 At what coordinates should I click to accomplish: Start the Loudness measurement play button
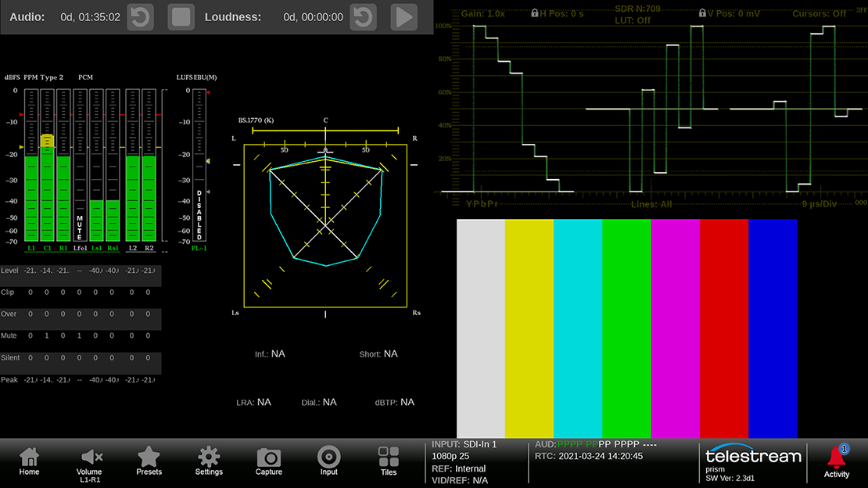coord(403,16)
